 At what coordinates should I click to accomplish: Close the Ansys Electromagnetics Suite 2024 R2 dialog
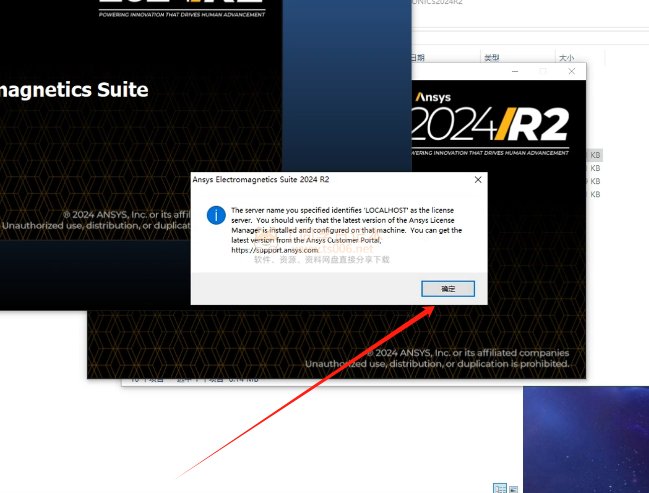[x=478, y=180]
